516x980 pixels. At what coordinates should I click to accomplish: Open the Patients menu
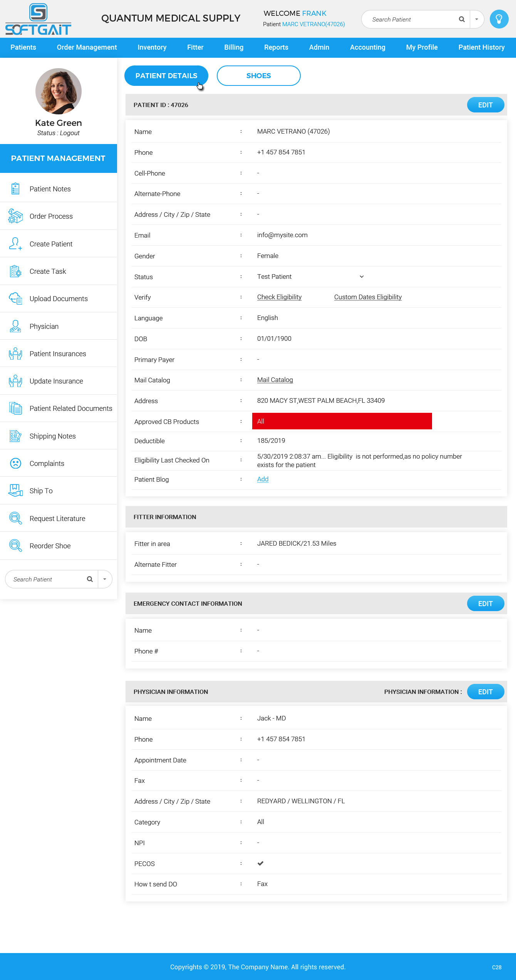[x=23, y=47]
